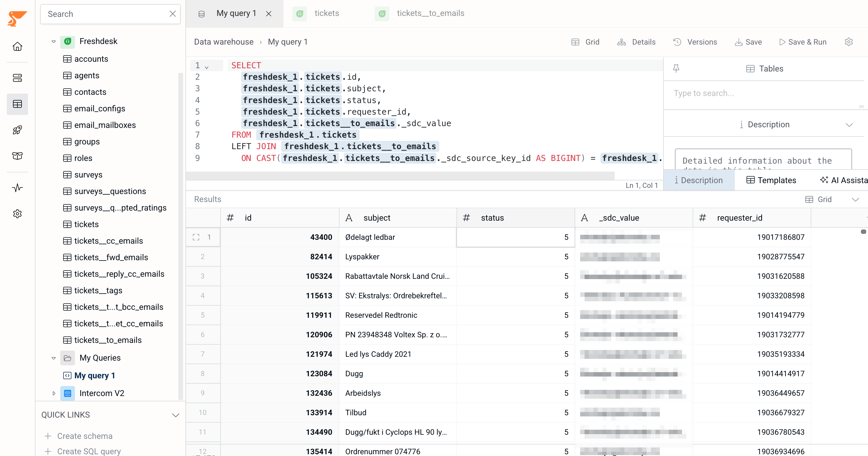868x456 pixels.
Task: Click the Create SQL query plus icon
Action: [x=48, y=451]
